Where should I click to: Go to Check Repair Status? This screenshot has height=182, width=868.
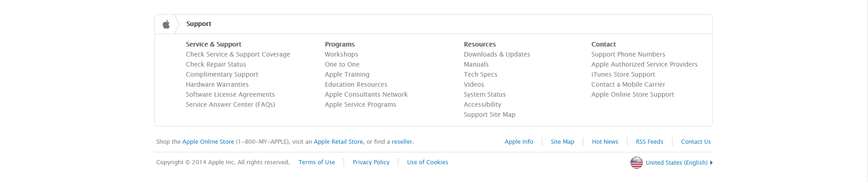216,64
